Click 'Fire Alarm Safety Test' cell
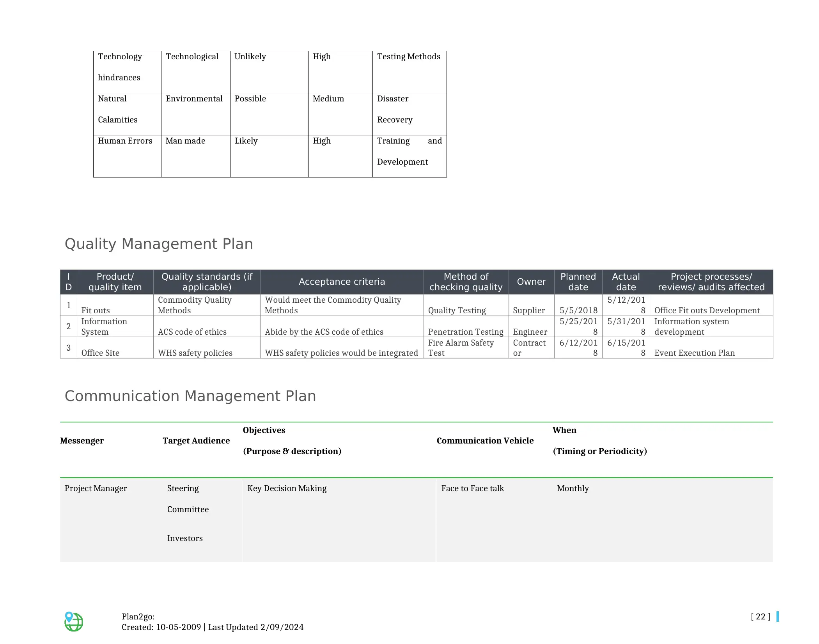819x644 pixels. tap(466, 348)
